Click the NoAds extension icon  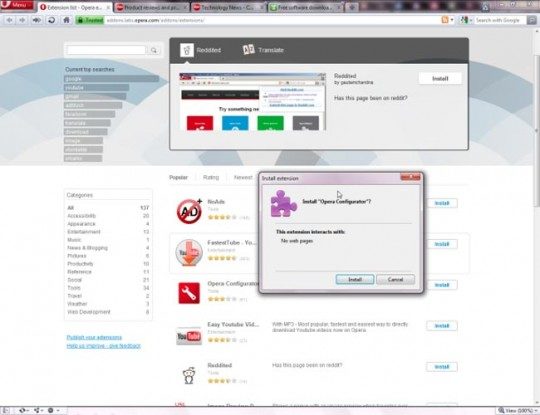[189, 210]
